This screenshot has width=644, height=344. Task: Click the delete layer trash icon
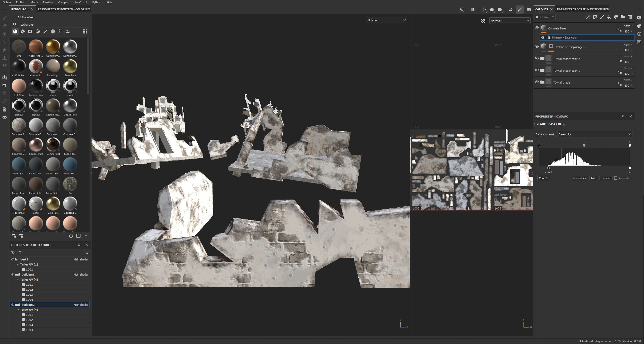(630, 17)
